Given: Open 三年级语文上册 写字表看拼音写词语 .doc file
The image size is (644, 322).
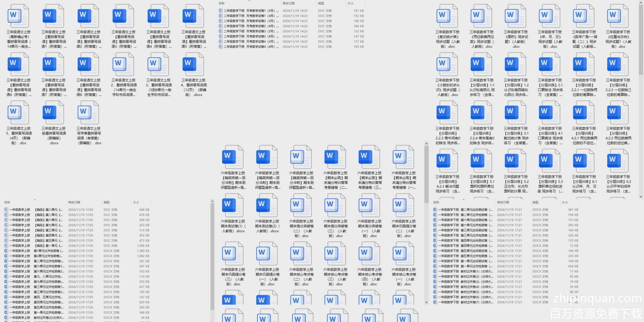Looking at the screenshot, I should (89, 113).
